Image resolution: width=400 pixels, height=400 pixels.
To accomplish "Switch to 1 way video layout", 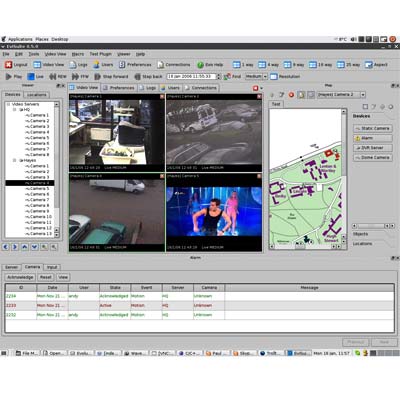I will pos(243,65).
